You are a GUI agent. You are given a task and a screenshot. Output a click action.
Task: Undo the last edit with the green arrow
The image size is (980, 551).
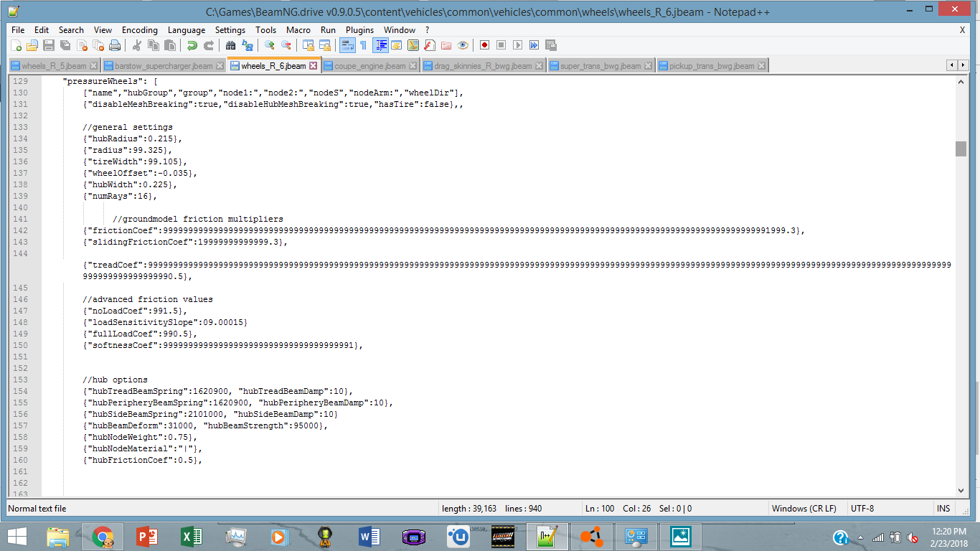(192, 45)
